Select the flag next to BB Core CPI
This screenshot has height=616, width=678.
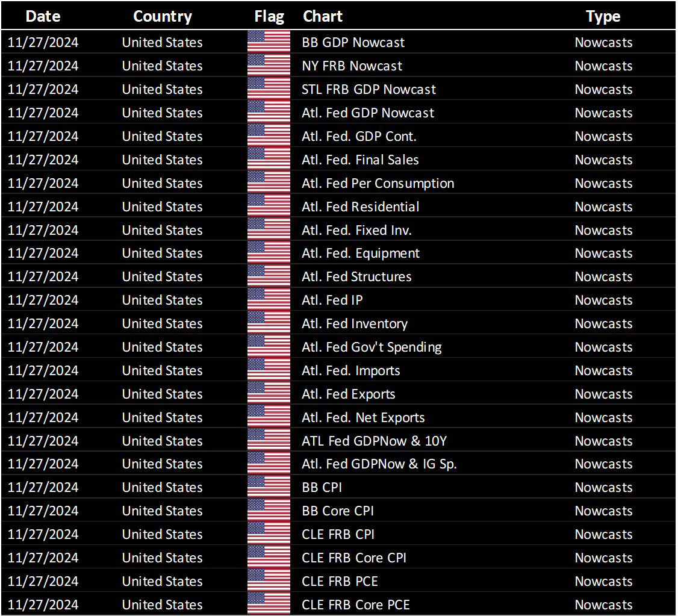pyautogui.click(x=269, y=511)
